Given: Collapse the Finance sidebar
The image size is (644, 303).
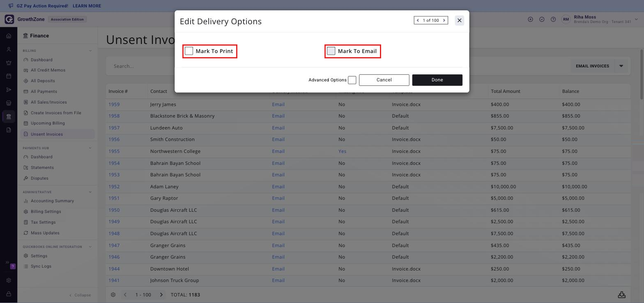Looking at the screenshot, I should (80, 295).
